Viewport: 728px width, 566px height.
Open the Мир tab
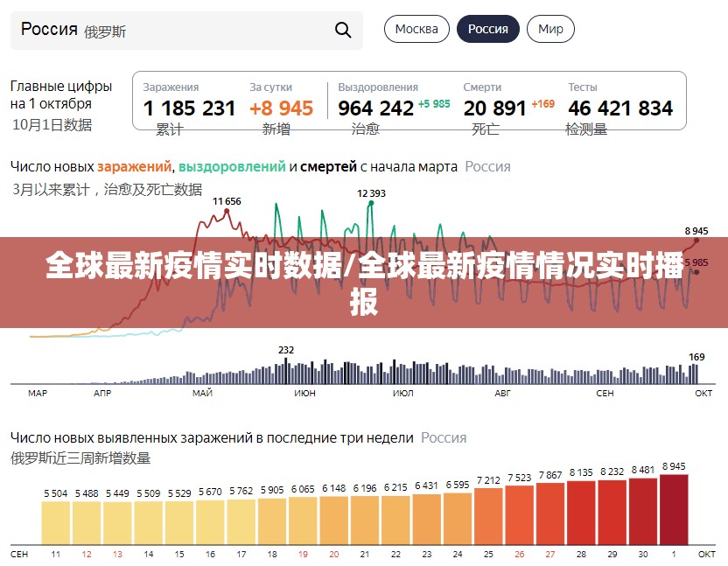[550, 29]
